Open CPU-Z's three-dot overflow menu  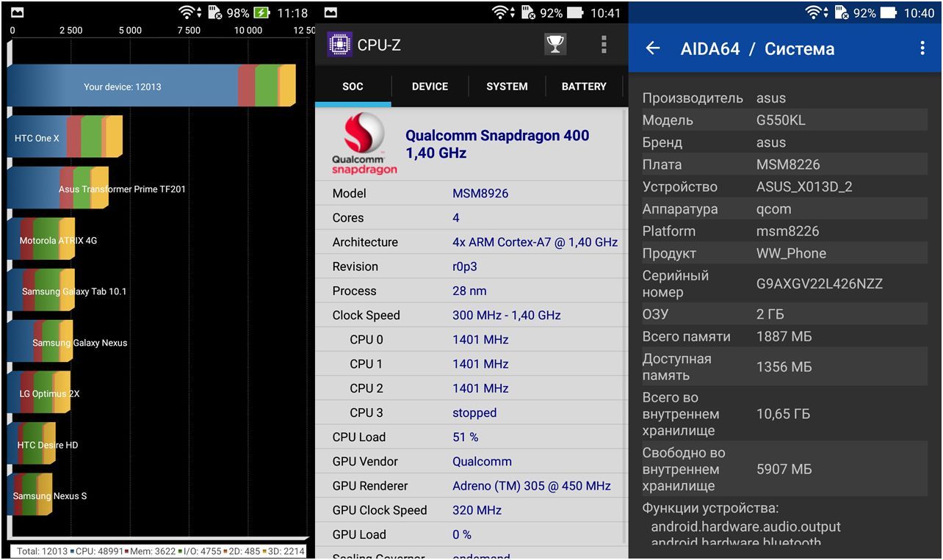[x=603, y=44]
